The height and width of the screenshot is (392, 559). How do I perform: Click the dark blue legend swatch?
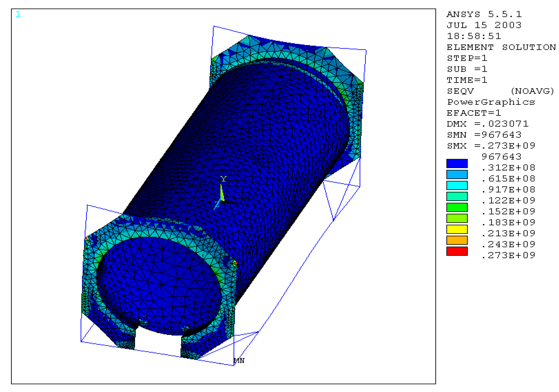(457, 163)
